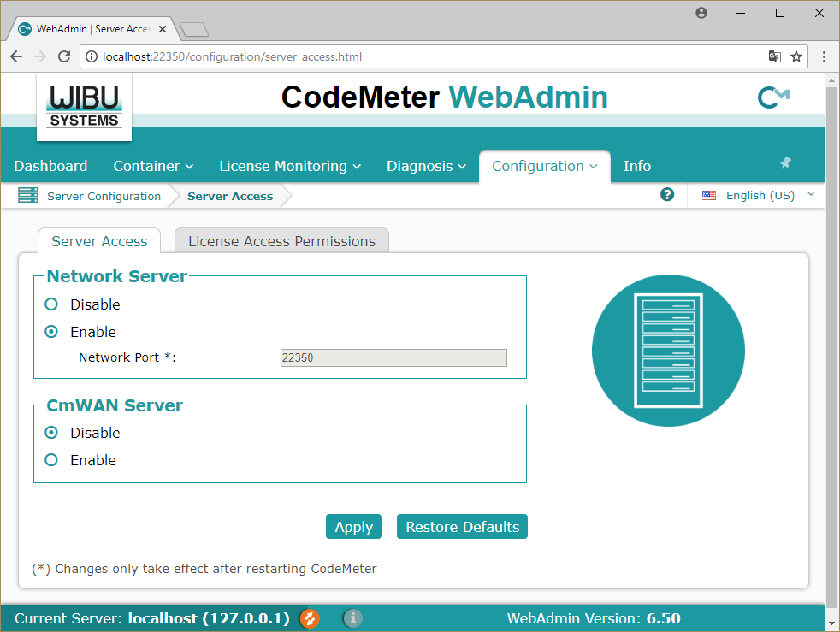Open help via the question mark icon

coord(667,194)
